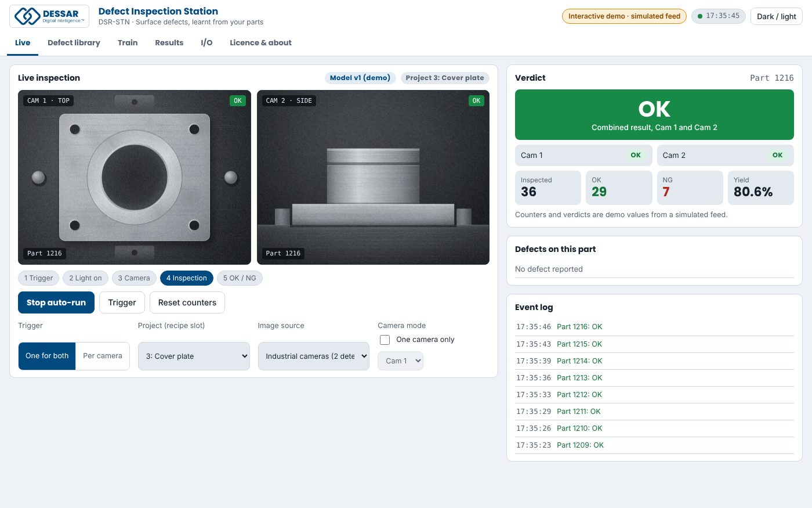Open the Results tab
Screen dimensions: 812x508
pos(169,42)
